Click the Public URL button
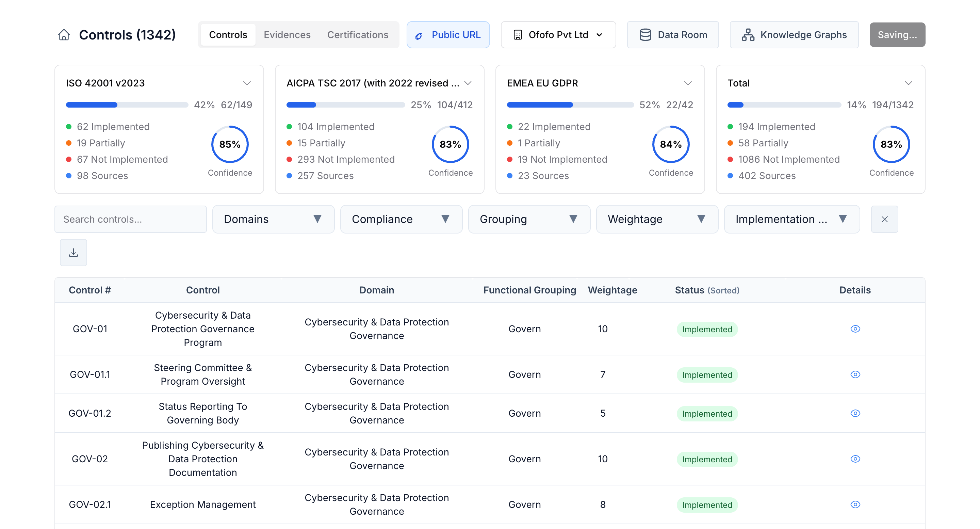Image resolution: width=980 pixels, height=529 pixels. coord(448,35)
